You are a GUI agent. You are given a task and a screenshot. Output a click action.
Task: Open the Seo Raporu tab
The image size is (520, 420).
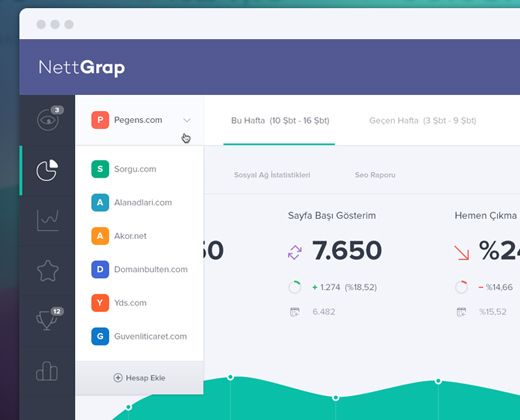pos(375,175)
